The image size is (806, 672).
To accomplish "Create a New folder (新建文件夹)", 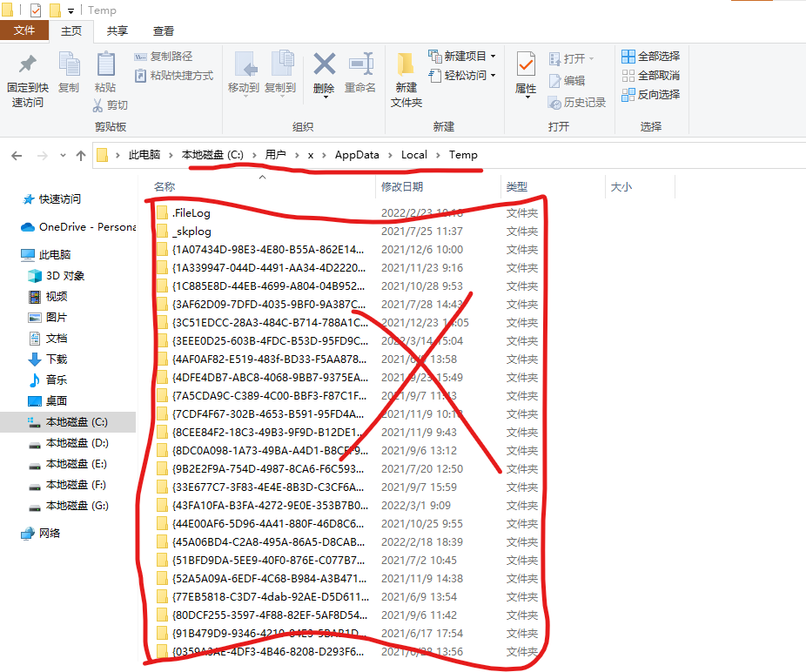I will click(x=406, y=81).
